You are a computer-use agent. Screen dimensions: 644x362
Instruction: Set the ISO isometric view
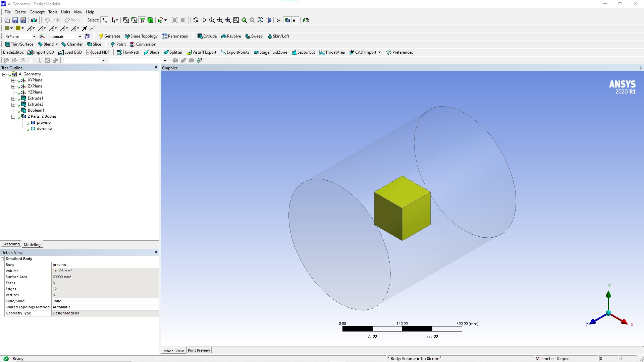click(x=260, y=20)
